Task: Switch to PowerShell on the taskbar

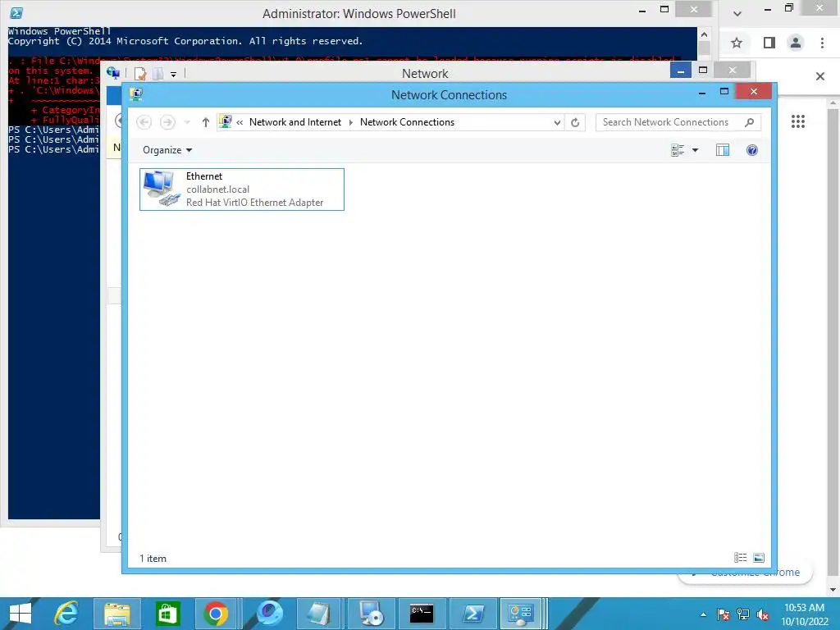Action: [472, 614]
